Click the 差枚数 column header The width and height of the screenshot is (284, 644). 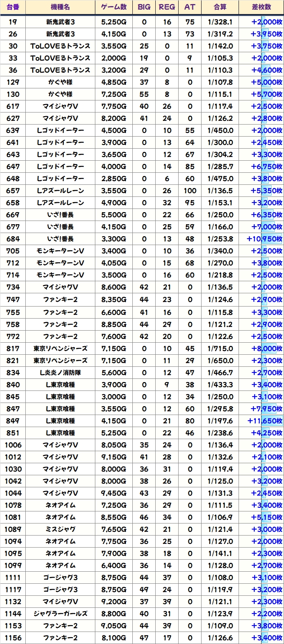(261, 7)
